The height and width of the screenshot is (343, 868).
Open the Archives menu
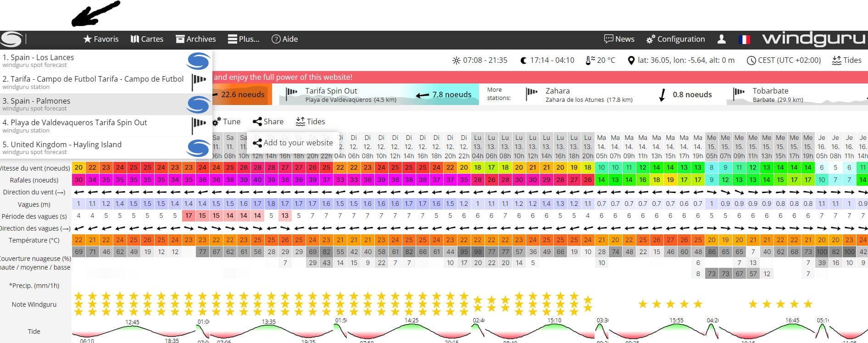pyautogui.click(x=195, y=39)
